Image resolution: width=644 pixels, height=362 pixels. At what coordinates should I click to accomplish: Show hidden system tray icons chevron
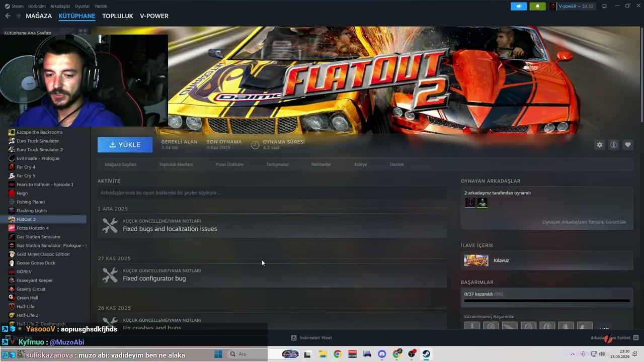(573, 354)
